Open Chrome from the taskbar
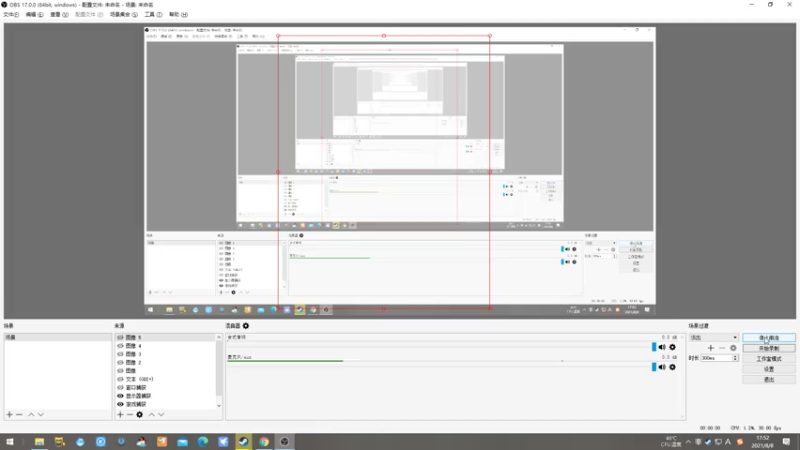The height and width of the screenshot is (450, 800). point(264,442)
